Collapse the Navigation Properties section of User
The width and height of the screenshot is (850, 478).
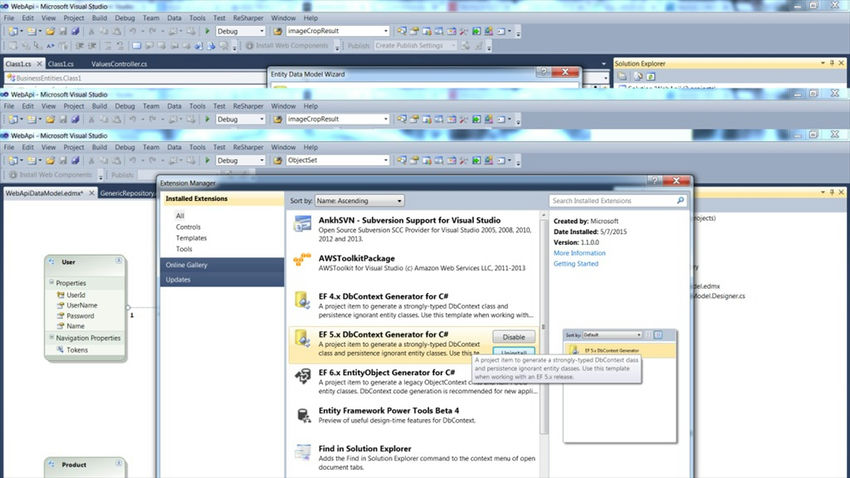click(51, 338)
